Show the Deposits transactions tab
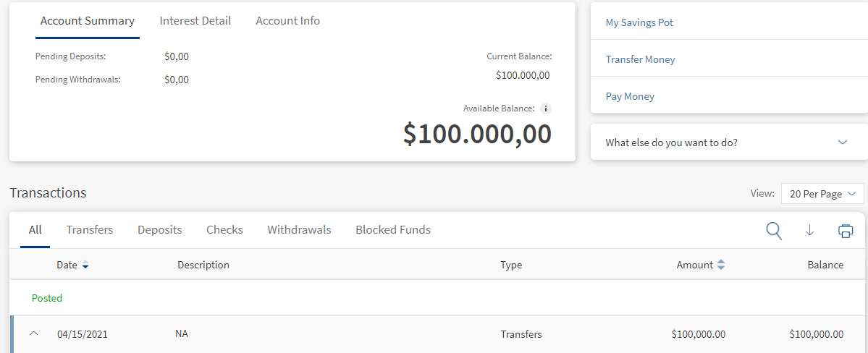The height and width of the screenshot is (353, 868). click(160, 230)
